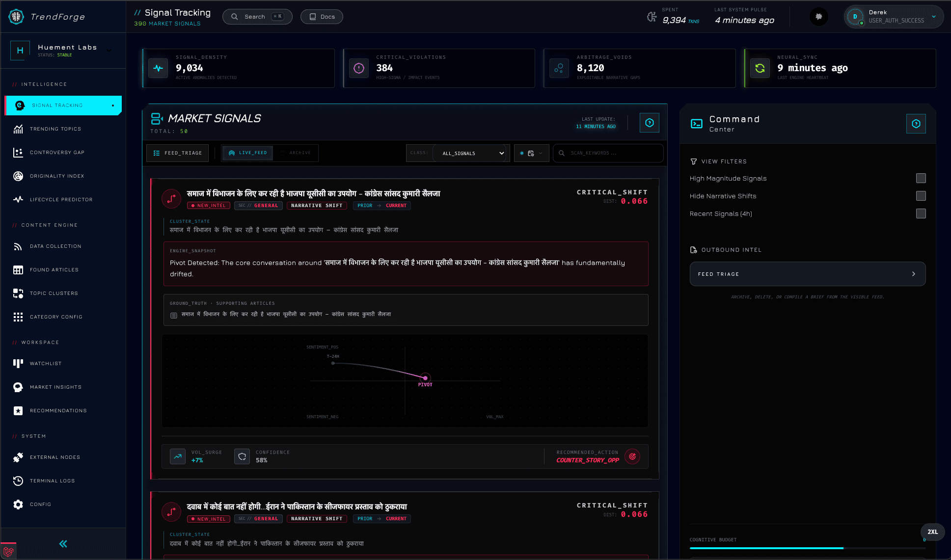Click the PIVOT marker on the chart

tap(425, 378)
